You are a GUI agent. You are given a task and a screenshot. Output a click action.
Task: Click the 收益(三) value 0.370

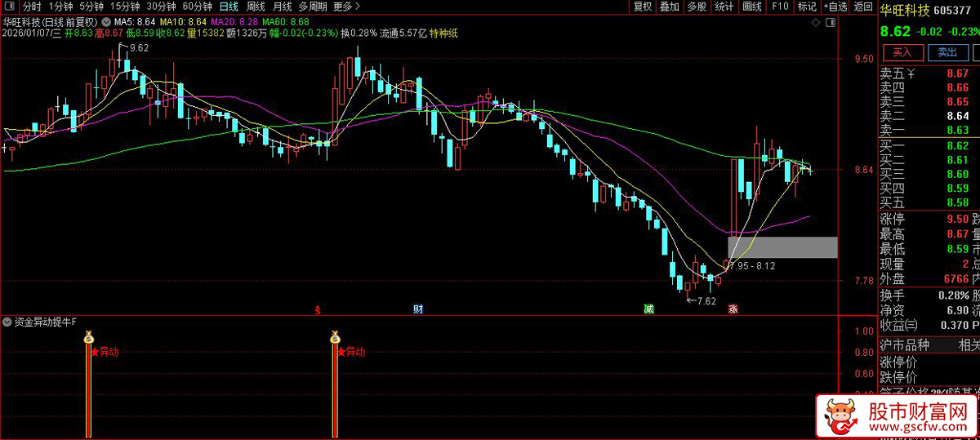point(955,325)
